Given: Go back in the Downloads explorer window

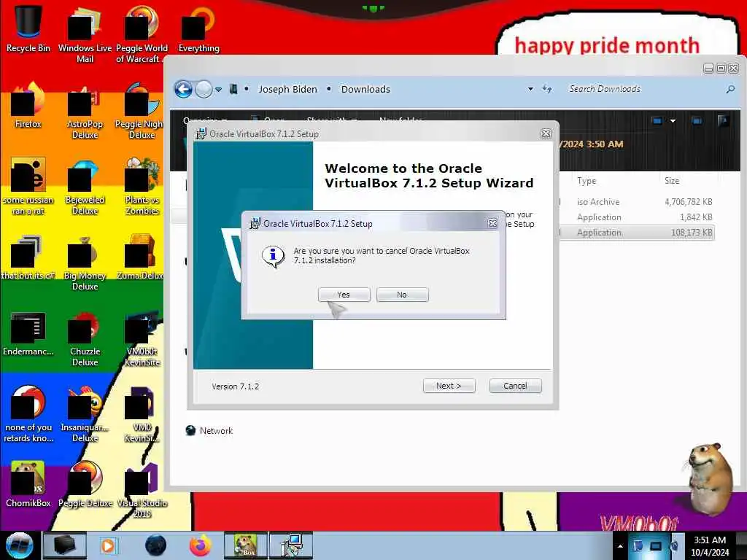Looking at the screenshot, I should 183,89.
